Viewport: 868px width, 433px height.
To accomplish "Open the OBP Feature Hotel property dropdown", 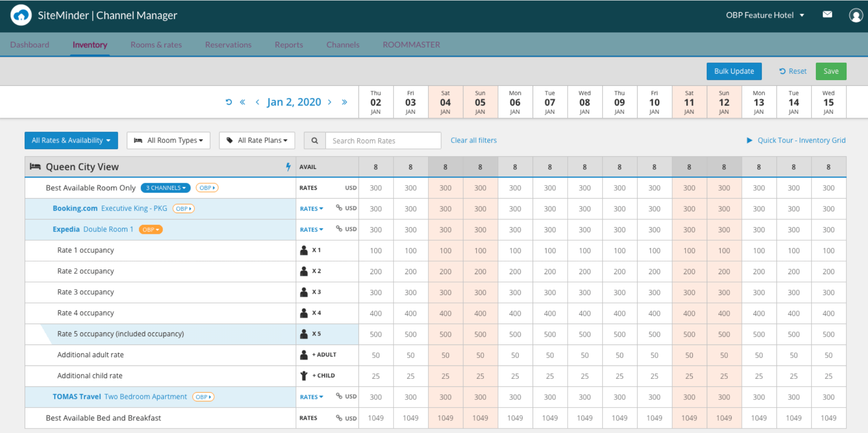I will pos(765,15).
